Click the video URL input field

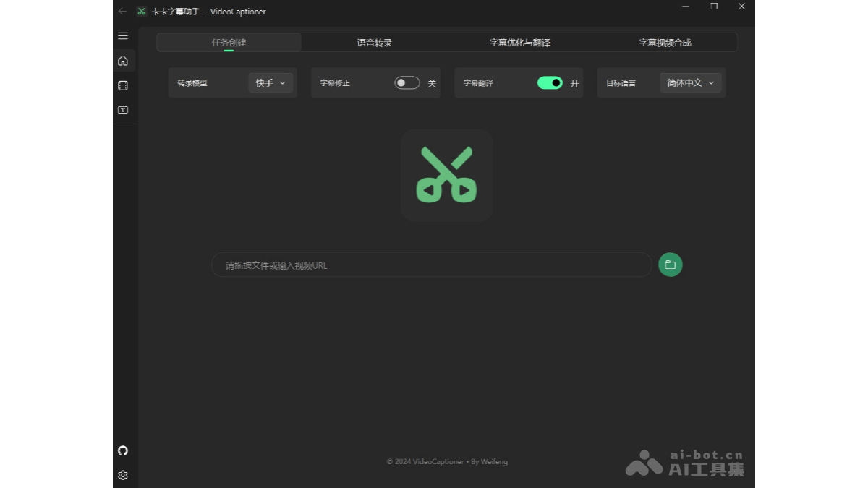pos(431,265)
